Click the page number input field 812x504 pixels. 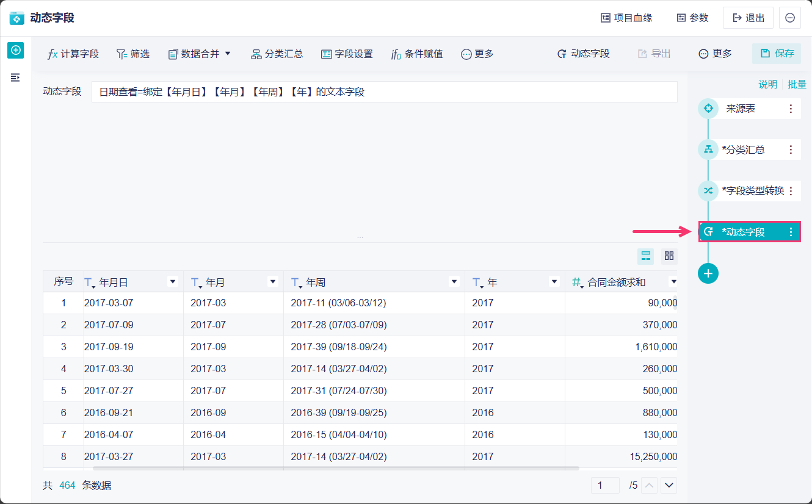coord(605,485)
